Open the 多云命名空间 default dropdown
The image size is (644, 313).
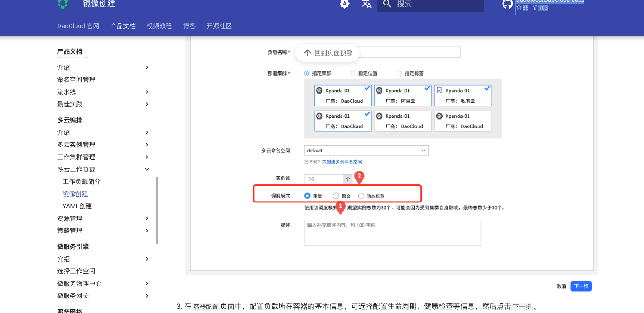coord(367,151)
